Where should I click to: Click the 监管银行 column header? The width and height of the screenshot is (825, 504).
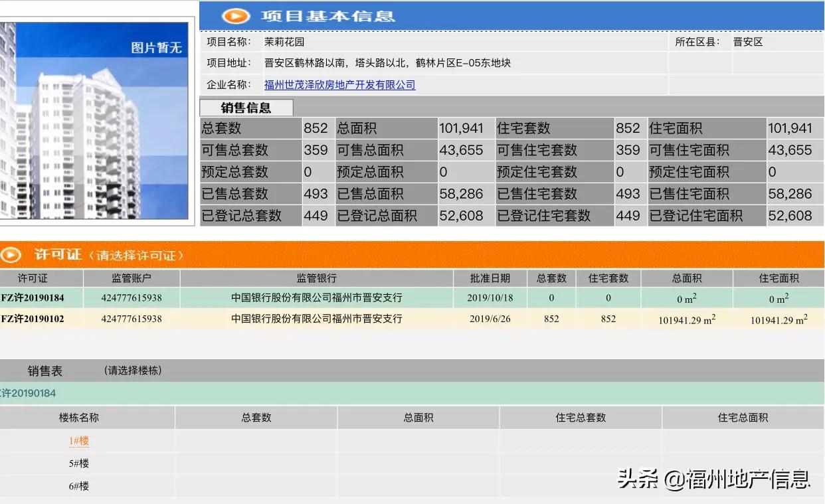point(316,278)
